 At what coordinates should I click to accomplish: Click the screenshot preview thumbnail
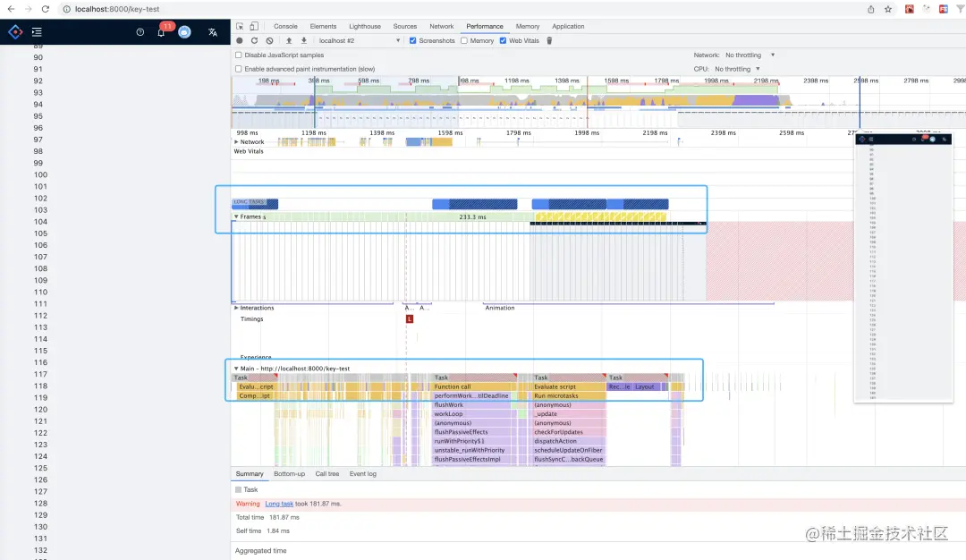903,268
